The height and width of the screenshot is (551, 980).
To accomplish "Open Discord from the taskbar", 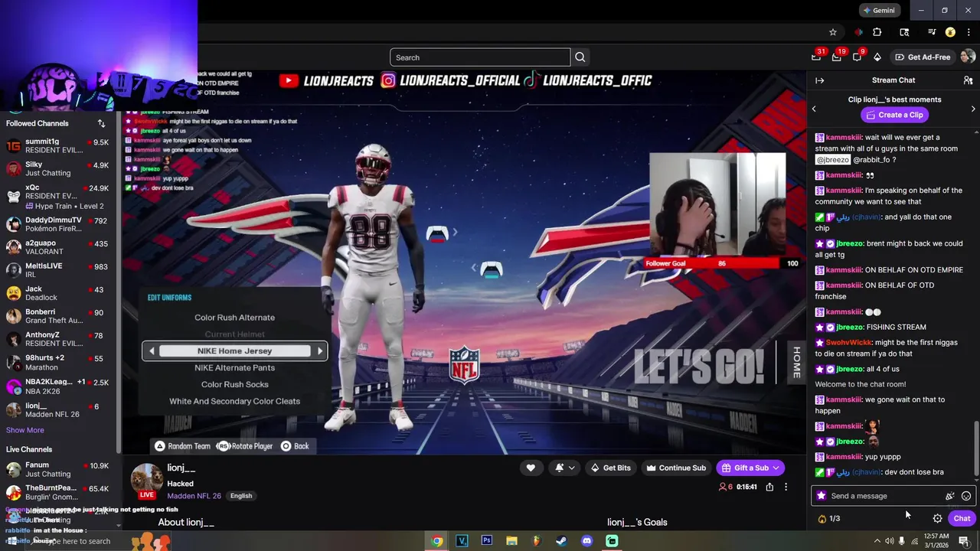I will pyautogui.click(x=586, y=541).
